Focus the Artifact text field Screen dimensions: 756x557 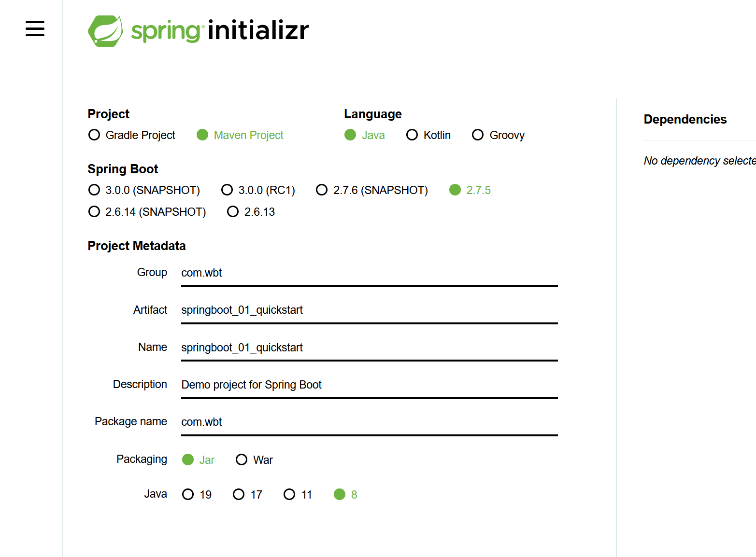pos(369,310)
